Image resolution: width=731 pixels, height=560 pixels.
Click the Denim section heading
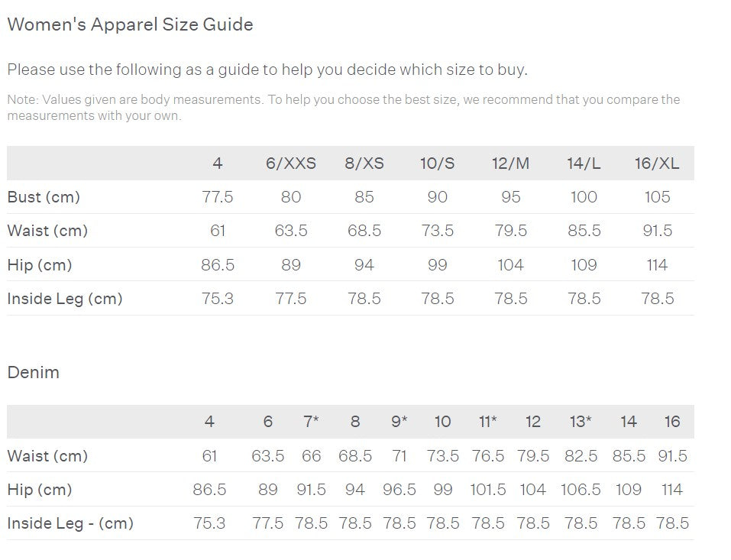pos(33,372)
